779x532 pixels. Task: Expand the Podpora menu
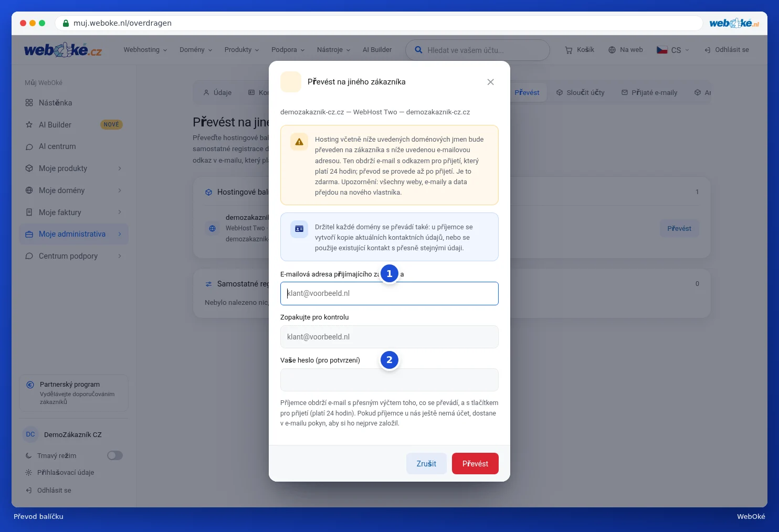[288, 50]
